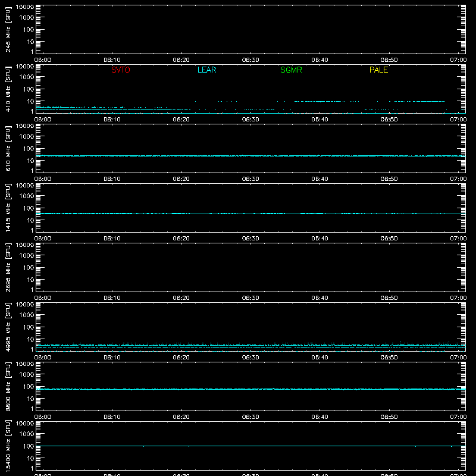This screenshot has height=476, width=476.
Task: Click 06:40 time label under 4995 MHz plot
Action: 320,358
